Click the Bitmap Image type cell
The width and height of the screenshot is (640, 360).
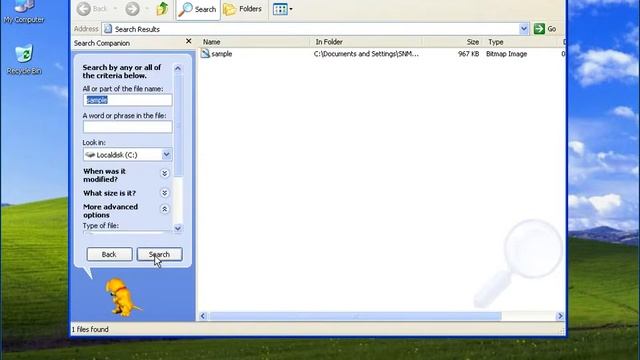(x=506, y=54)
